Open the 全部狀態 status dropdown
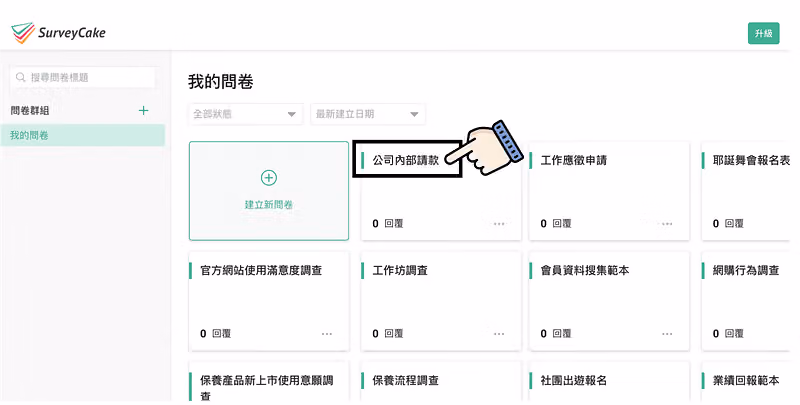This screenshot has height=405, width=800. (245, 114)
